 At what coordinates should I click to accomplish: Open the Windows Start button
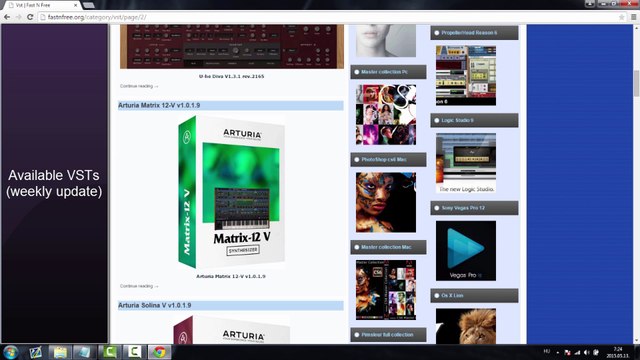coord(10,352)
